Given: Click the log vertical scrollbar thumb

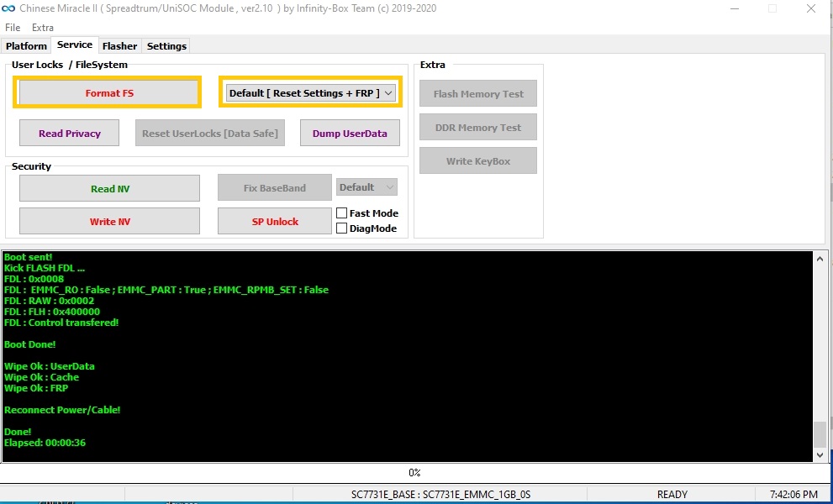Looking at the screenshot, I should click(820, 434).
